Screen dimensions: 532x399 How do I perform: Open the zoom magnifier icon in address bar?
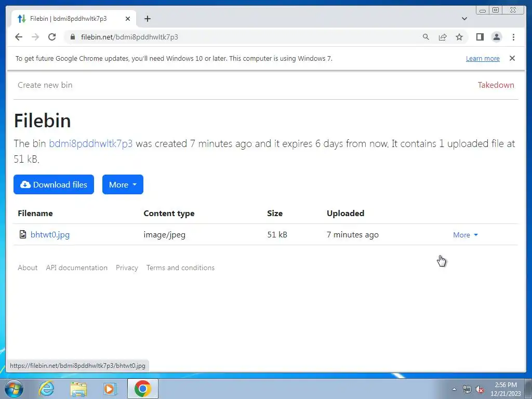(426, 37)
